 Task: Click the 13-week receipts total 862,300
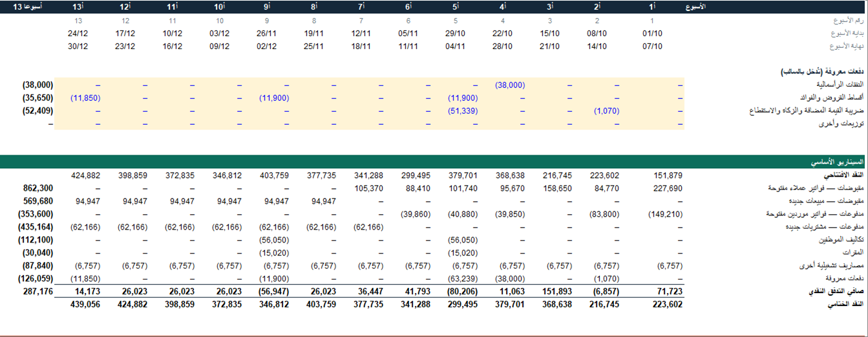(38, 188)
